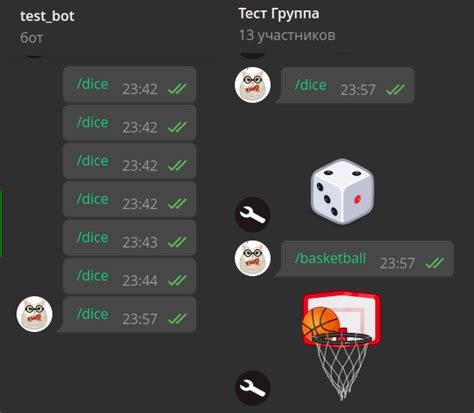Click the basketball hoop animated sticker

[341, 346]
